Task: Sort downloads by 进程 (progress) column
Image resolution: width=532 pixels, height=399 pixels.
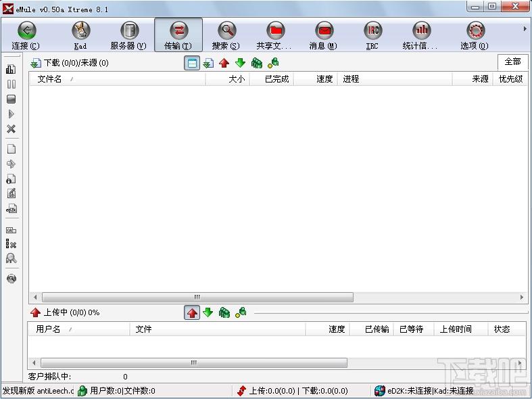Action: point(395,79)
